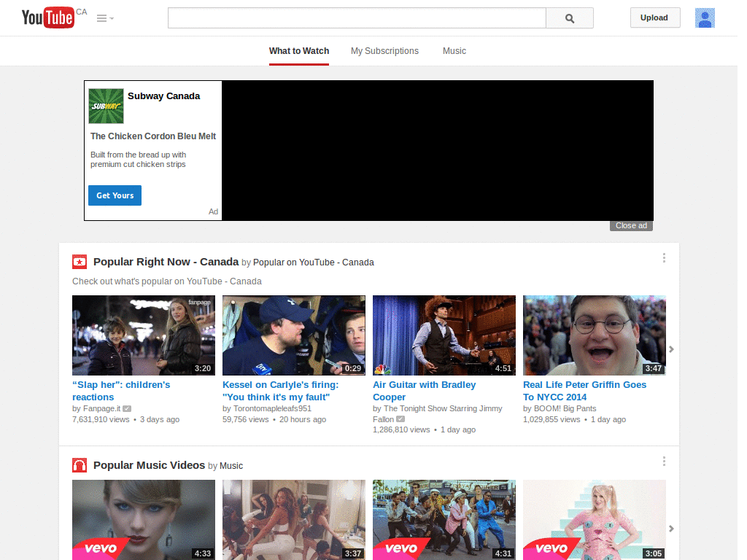Click Kessel on Carlyle's firing title link
Viewport: 747px width, 560px height.
point(281,391)
